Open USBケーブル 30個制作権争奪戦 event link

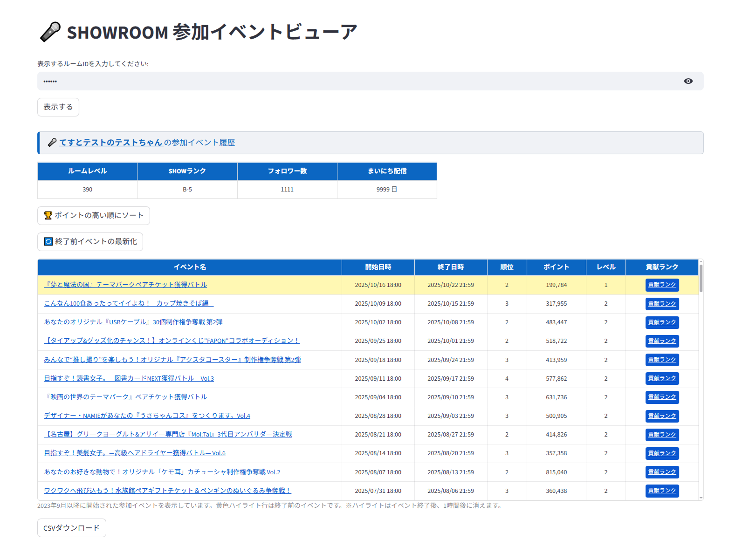pos(133,322)
